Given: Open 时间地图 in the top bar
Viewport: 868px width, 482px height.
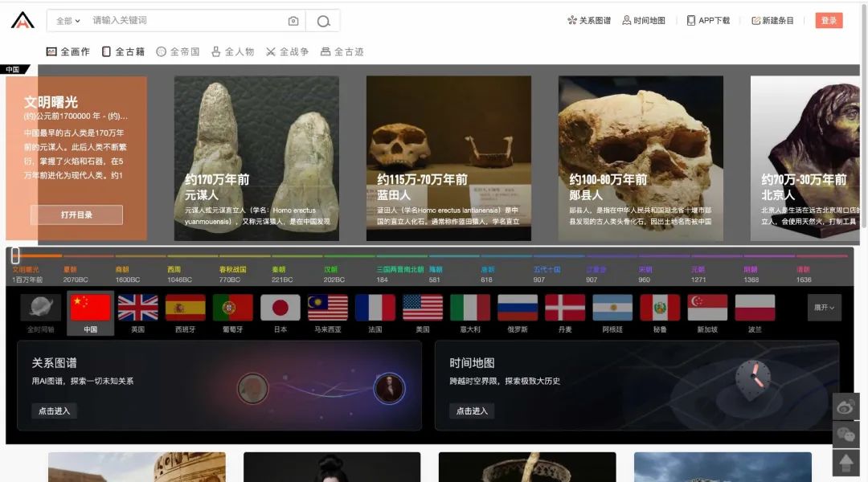Looking at the screenshot, I should pos(643,20).
